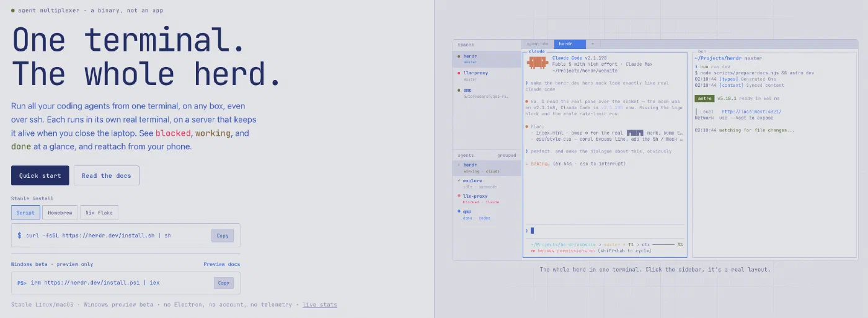Click the agents section header
Image resolution: width=868 pixels, height=318 pixels.
tap(466, 155)
